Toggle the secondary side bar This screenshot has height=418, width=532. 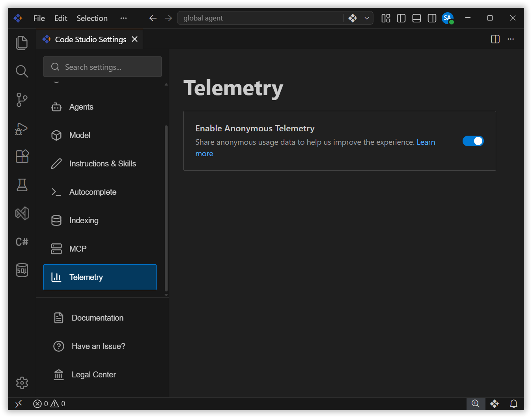click(x=432, y=18)
